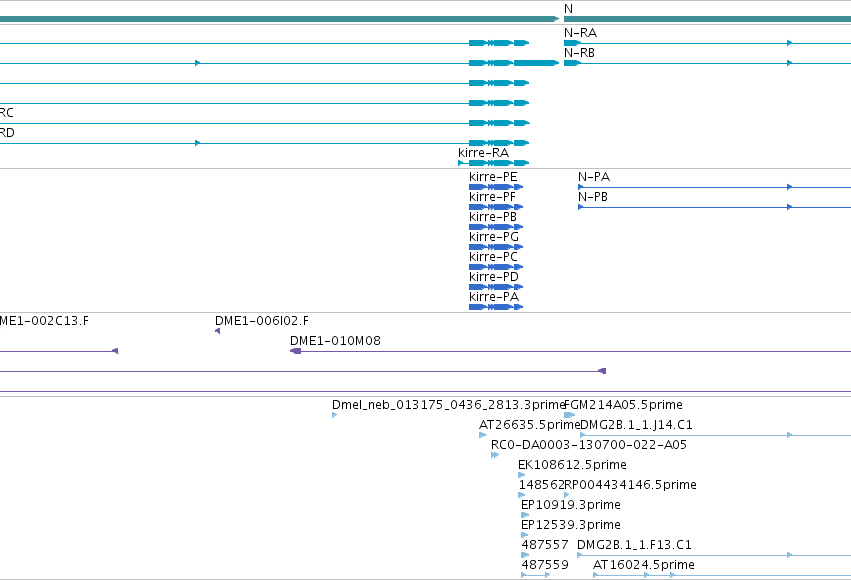Viewport: 851px width, 580px height.
Task: Select the Dmel_neb_013175_0436_2813.3prime EST
Action: click(334, 415)
